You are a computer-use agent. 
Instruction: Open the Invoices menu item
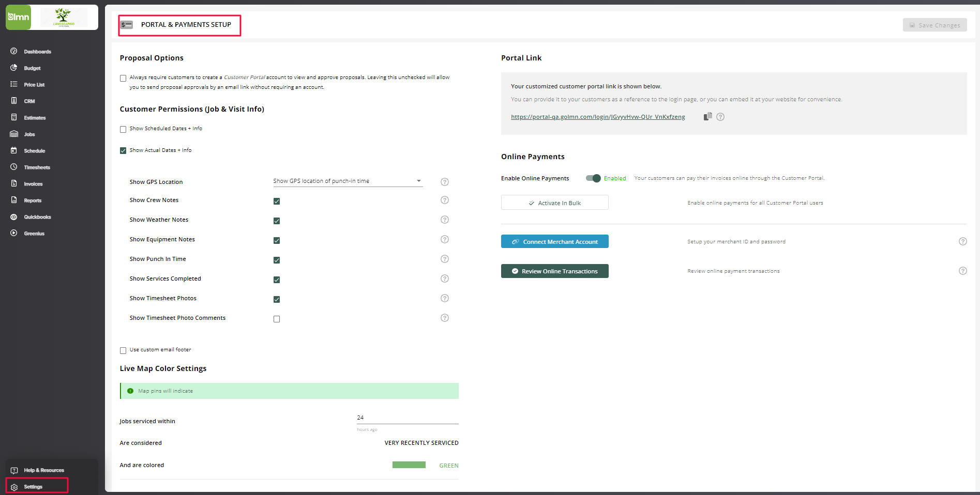(33, 184)
